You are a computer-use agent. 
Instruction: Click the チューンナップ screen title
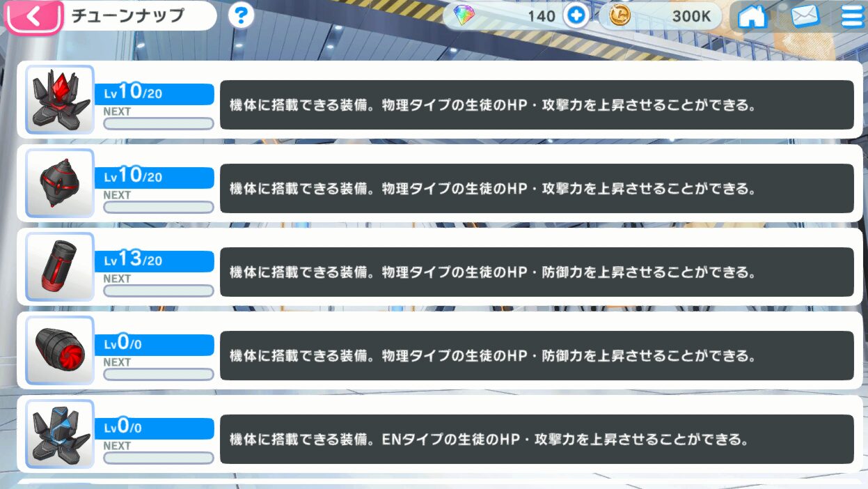pos(127,16)
